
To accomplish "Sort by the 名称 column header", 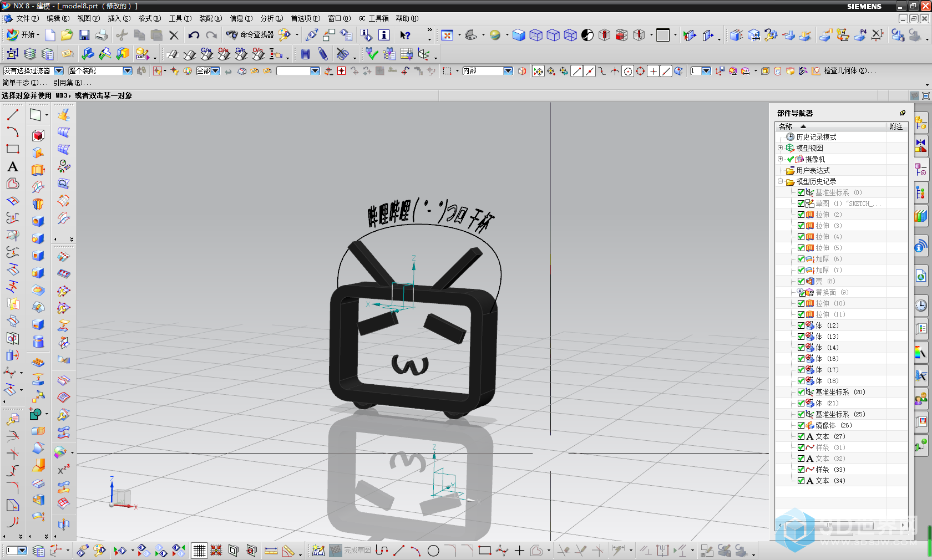I will (x=830, y=126).
